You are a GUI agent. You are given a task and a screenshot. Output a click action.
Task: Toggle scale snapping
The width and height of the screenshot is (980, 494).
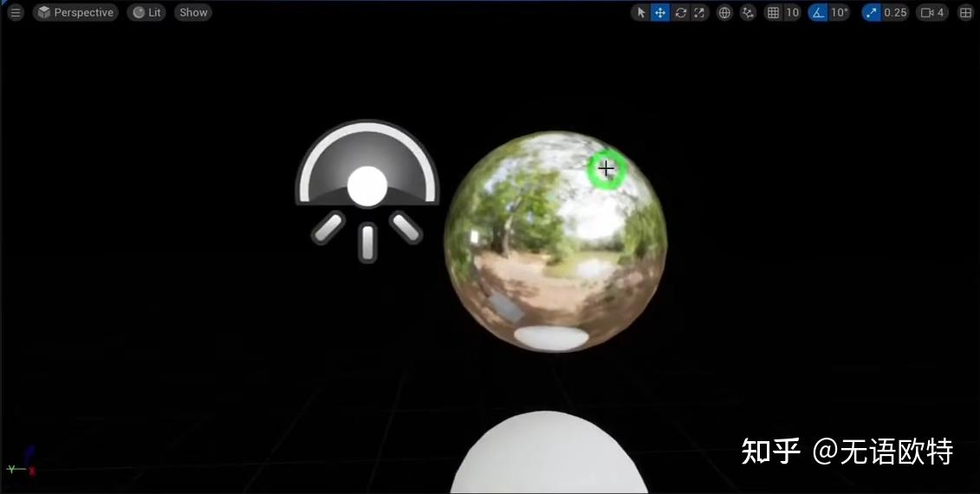(871, 12)
